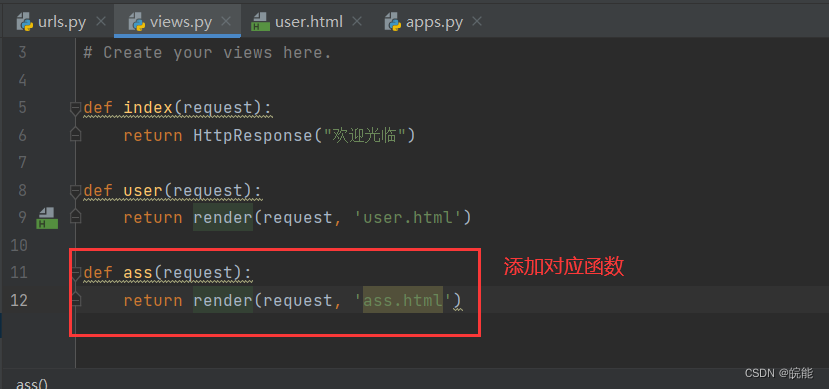
Task: Click the comment '# Create your views here.'
Action: click(207, 53)
